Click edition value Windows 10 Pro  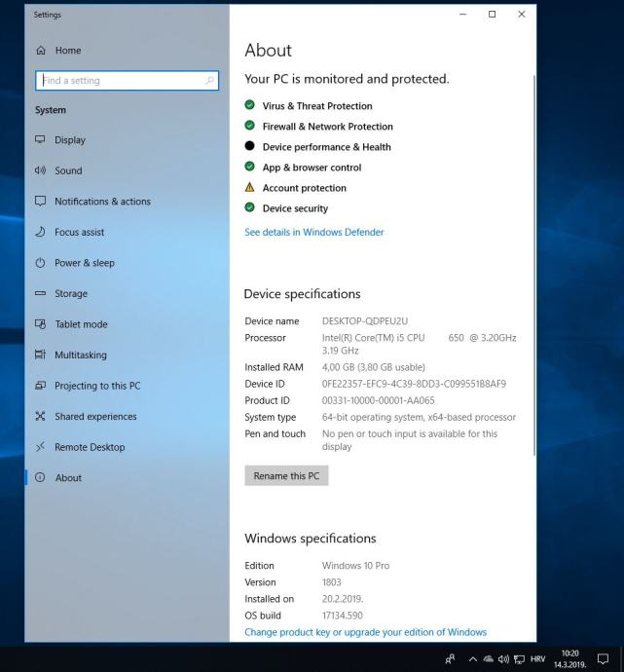click(x=356, y=566)
